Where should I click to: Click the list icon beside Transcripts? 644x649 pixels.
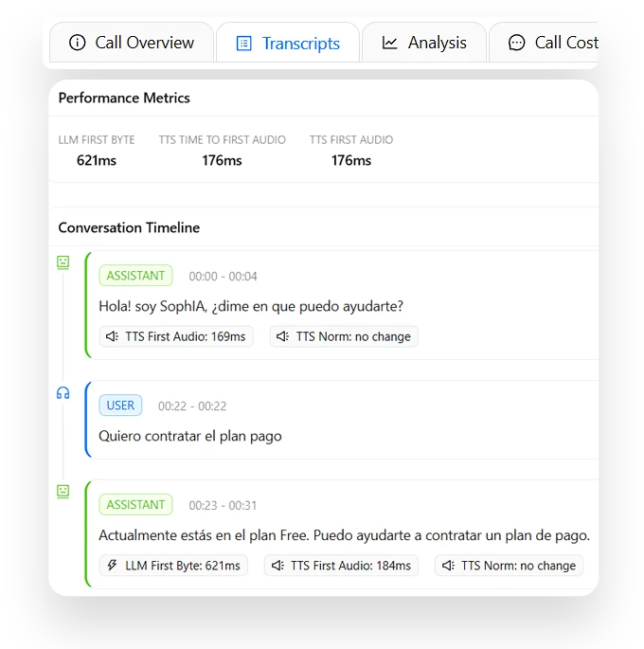point(244,44)
